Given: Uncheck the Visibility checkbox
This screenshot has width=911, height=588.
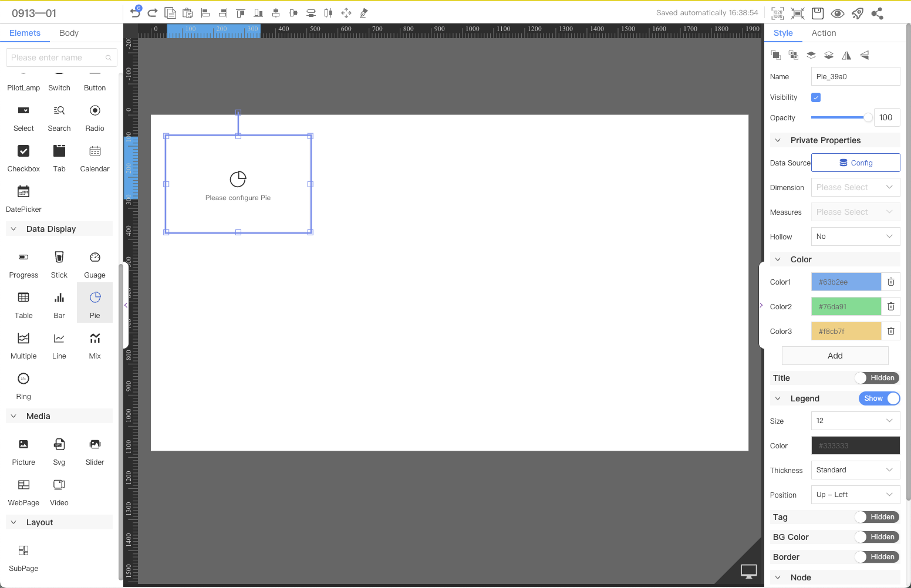Looking at the screenshot, I should click(816, 97).
